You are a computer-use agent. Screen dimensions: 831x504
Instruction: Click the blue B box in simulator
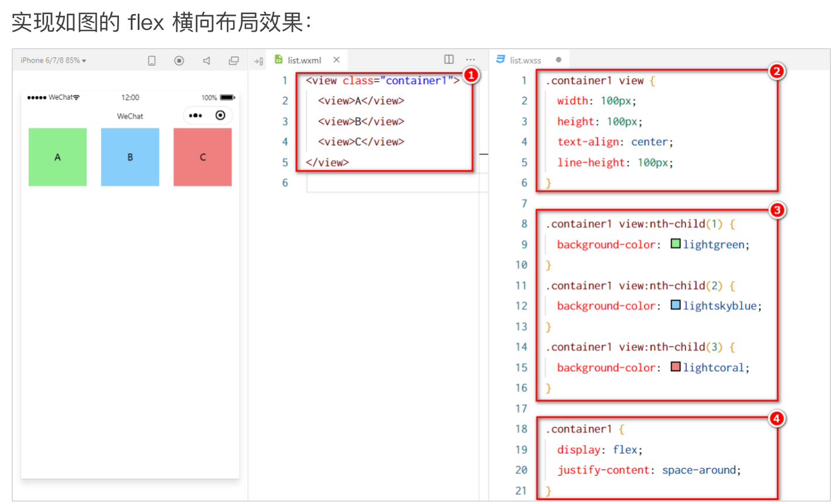[x=130, y=157]
